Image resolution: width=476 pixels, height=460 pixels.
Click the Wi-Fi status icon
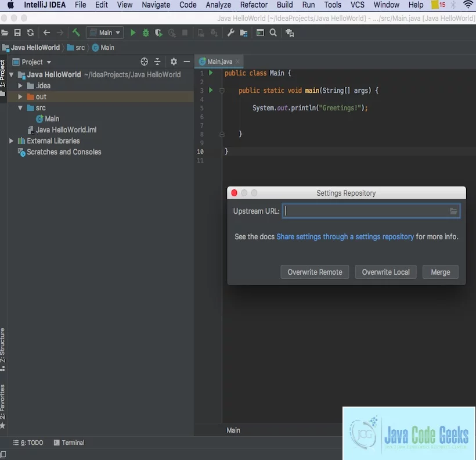tap(468, 5)
